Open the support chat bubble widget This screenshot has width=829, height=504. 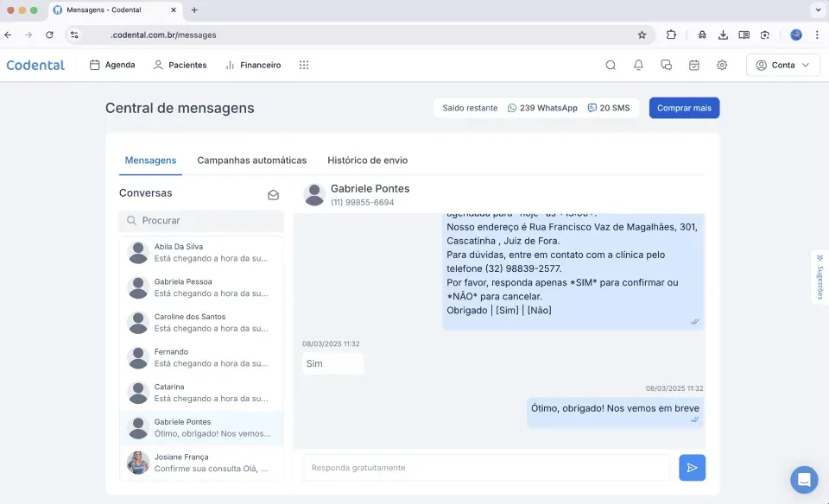(x=804, y=480)
